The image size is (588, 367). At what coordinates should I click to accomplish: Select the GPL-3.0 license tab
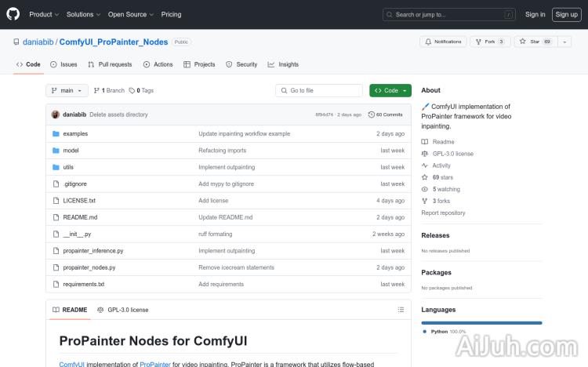[123, 310]
